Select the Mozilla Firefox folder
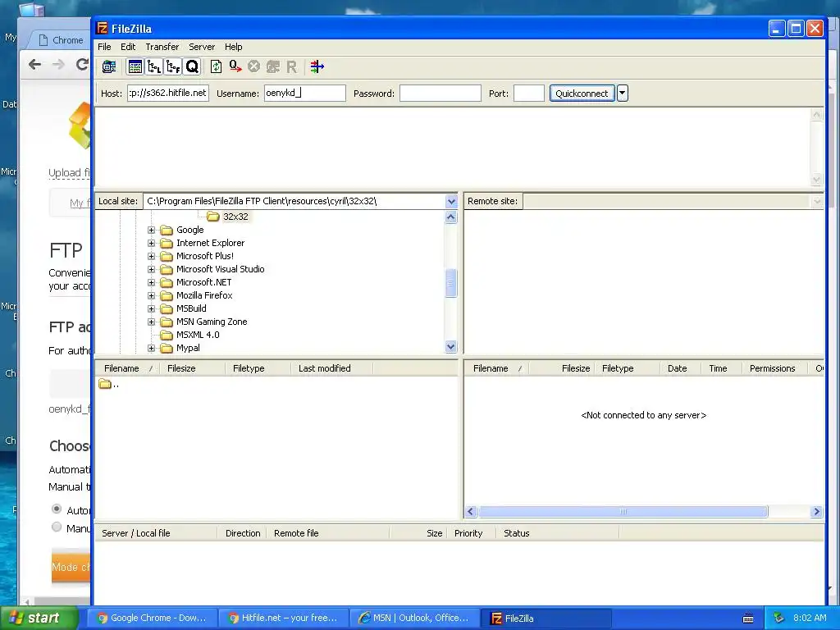 (197, 295)
